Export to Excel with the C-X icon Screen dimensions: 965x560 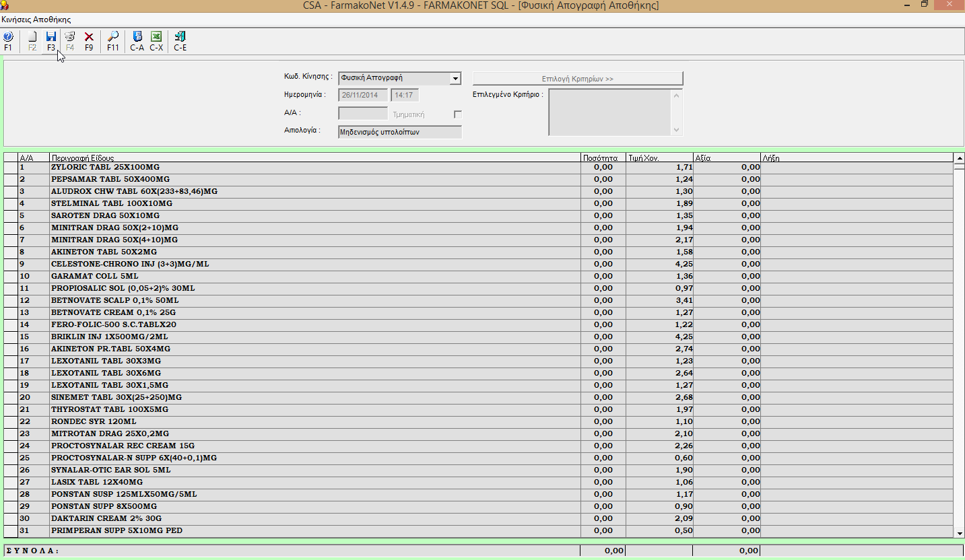click(x=156, y=41)
